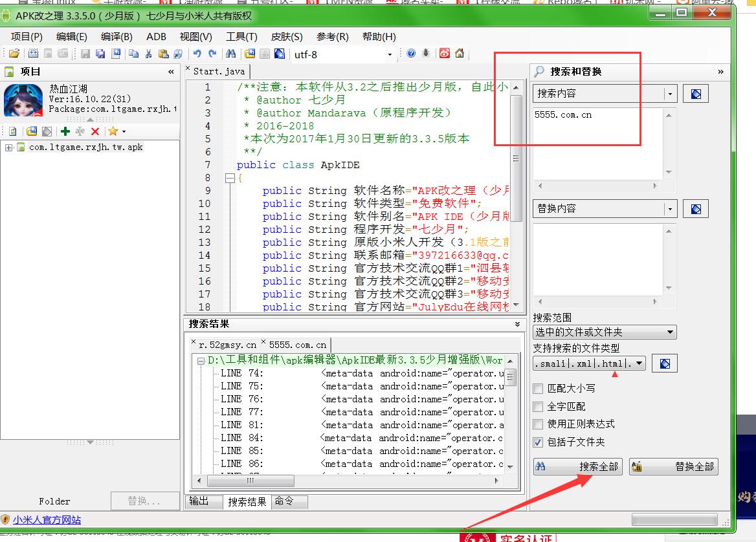
Task: Open the 小米人官方网站 link
Action: pos(47,520)
